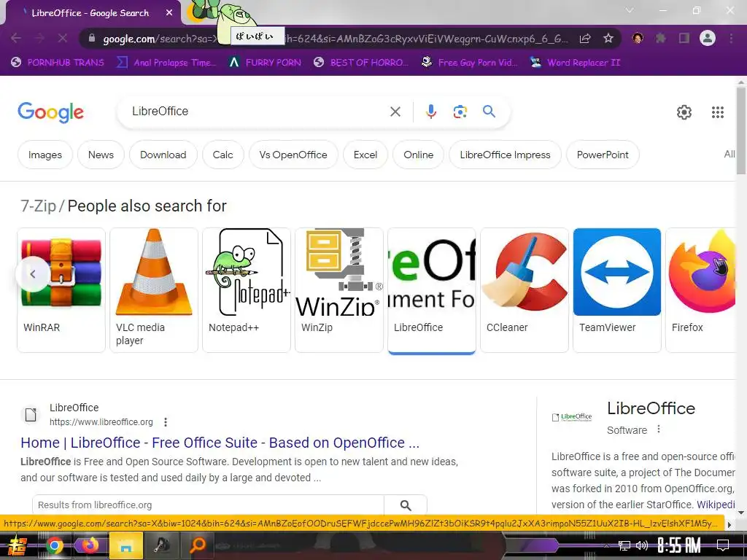Open the libreoffice.org result options dots
The height and width of the screenshot is (560, 747).
[166, 422]
